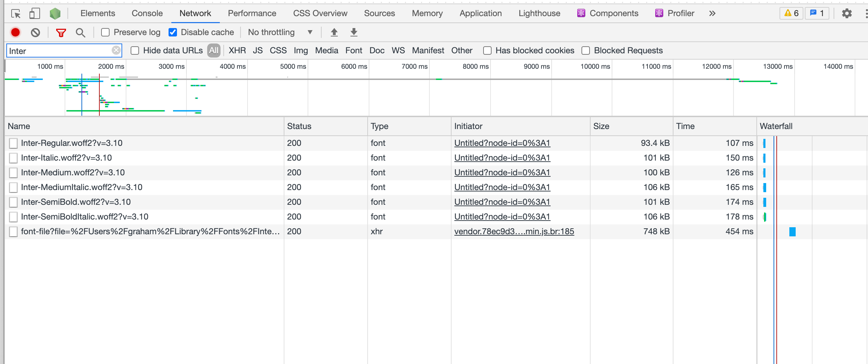Click the icon for Inter-Regular.woff2 row
This screenshot has height=364, width=868.
point(13,143)
